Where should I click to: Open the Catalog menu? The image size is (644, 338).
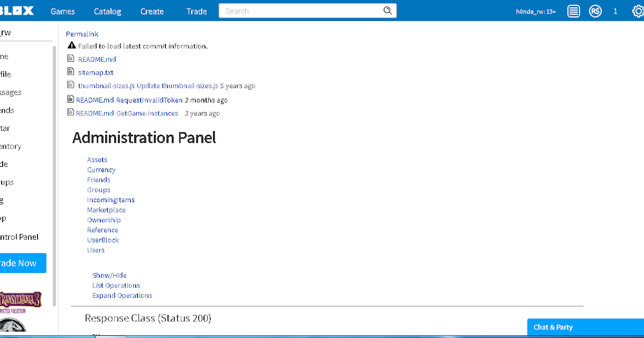point(107,11)
